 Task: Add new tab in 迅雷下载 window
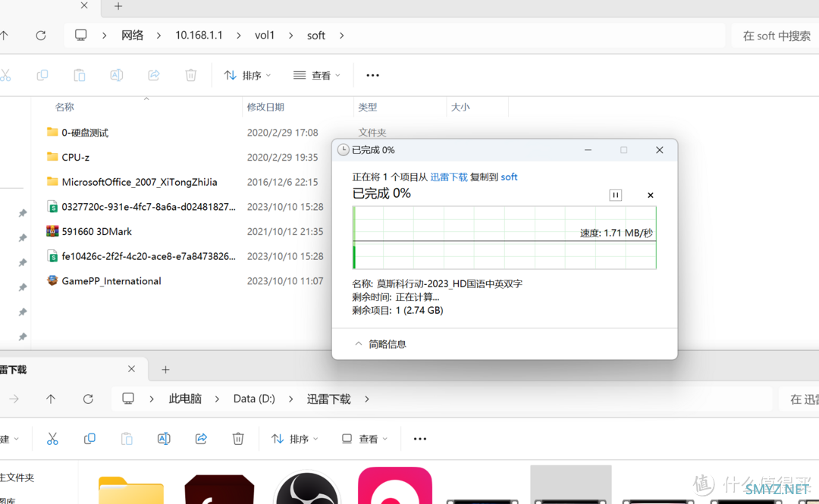pyautogui.click(x=165, y=370)
